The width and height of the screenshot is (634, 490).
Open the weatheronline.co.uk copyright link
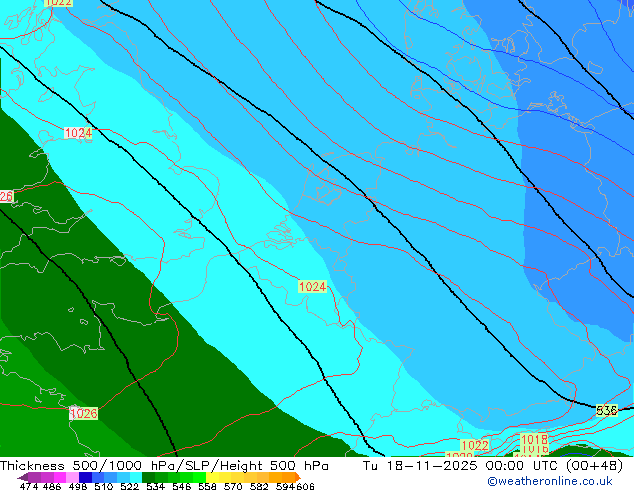click(550, 481)
